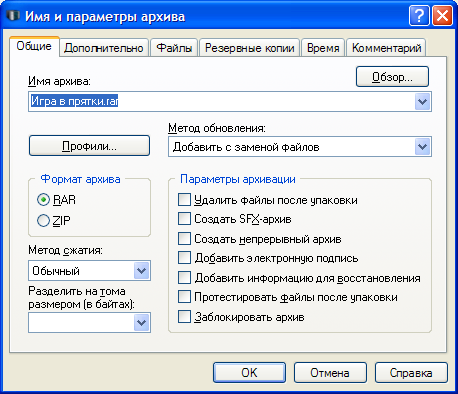Open the 'Комментарий' tab
The image size is (458, 394).
pos(386,48)
